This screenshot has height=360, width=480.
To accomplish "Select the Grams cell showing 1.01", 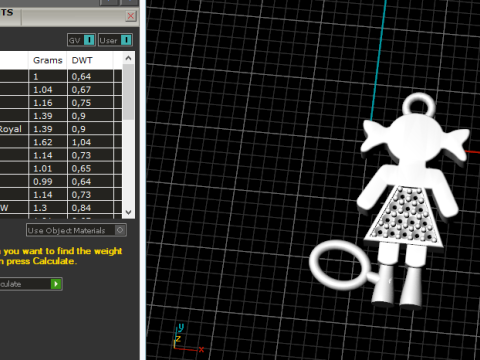I will coord(48,169).
